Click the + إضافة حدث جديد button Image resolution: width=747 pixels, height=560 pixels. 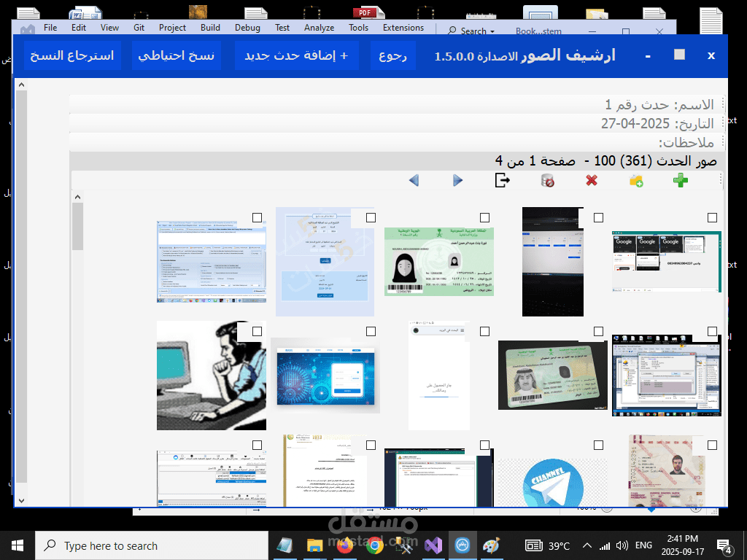[x=296, y=55]
